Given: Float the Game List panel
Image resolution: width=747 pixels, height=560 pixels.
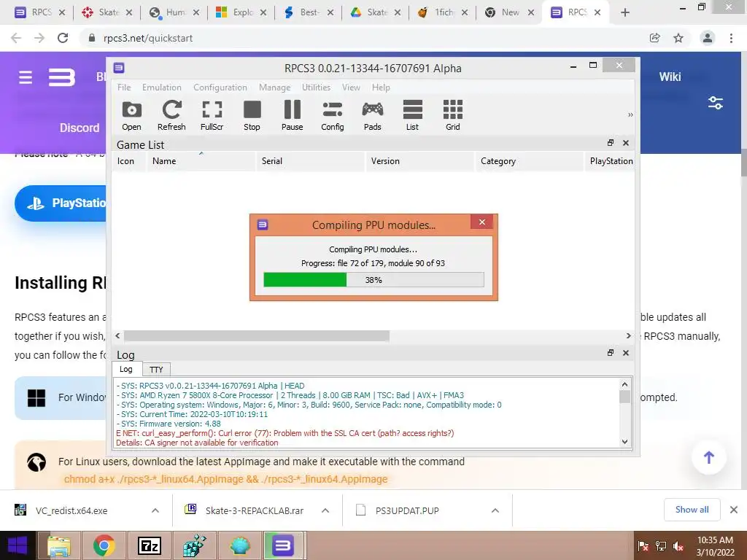Looking at the screenshot, I should pos(611,143).
